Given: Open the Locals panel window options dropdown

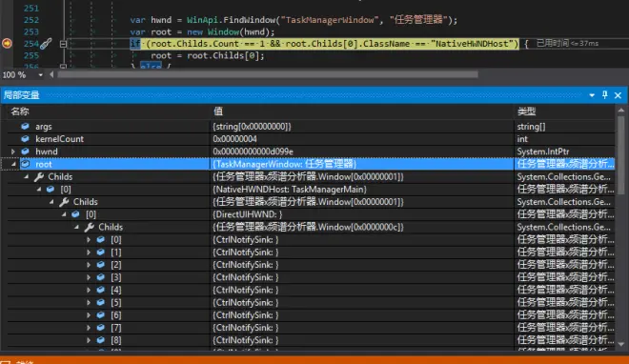Looking at the screenshot, I should coord(592,95).
